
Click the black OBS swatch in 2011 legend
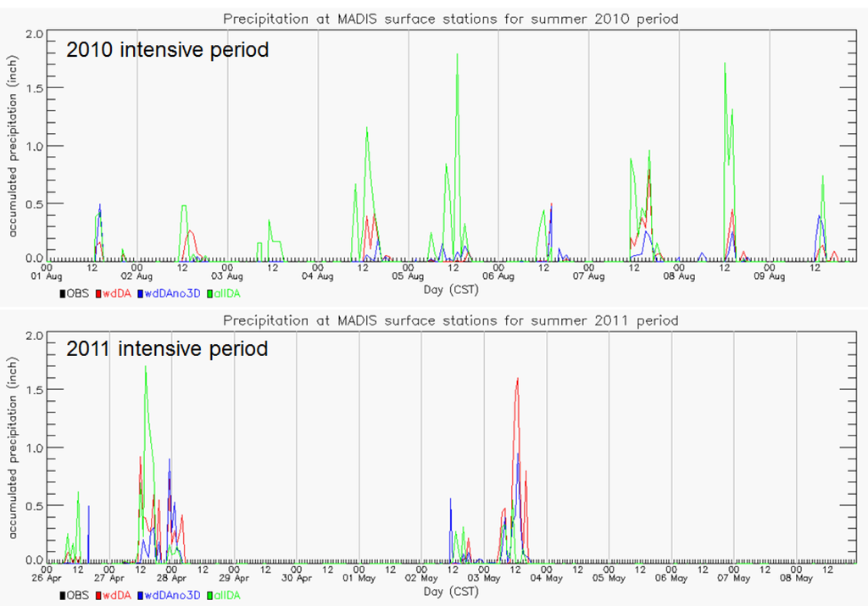63,596
